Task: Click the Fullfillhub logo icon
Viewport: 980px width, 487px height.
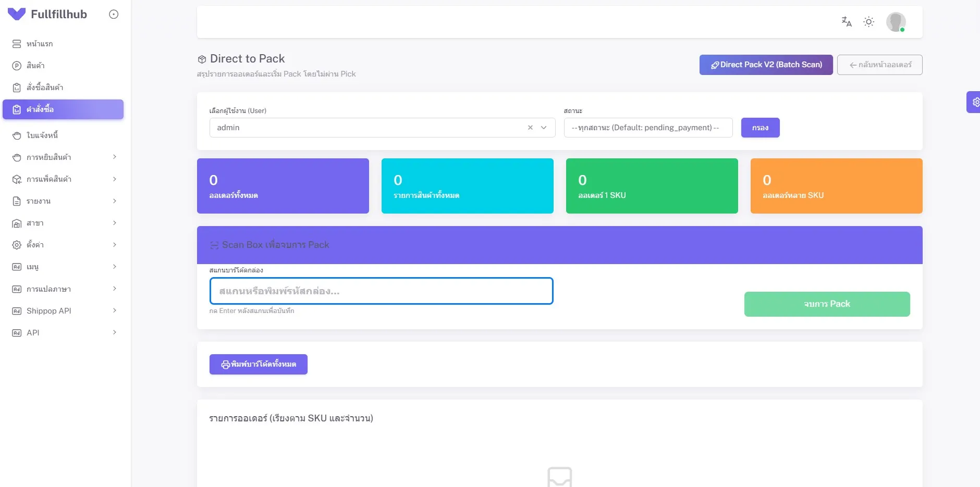Action: tap(17, 15)
